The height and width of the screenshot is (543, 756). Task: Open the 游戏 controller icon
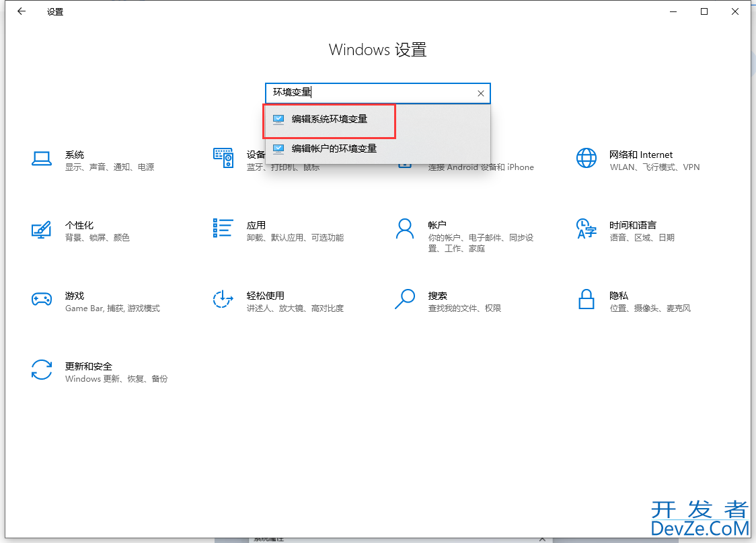pyautogui.click(x=42, y=299)
